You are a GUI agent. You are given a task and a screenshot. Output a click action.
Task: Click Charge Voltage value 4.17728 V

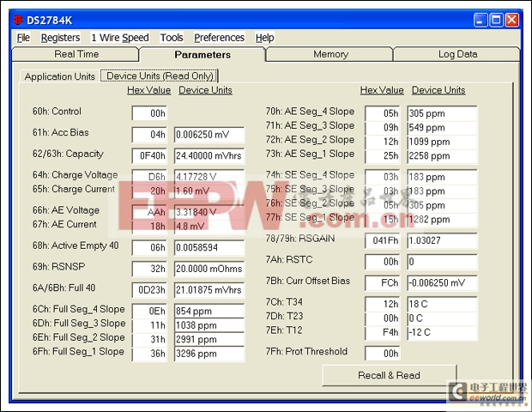[x=209, y=177]
